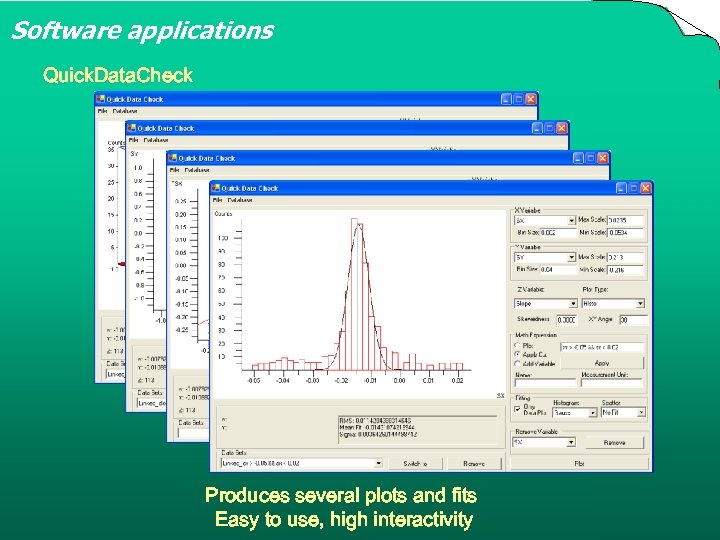The height and width of the screenshot is (540, 720).
Task: Open File menu in the rearmost window
Action: [x=102, y=111]
